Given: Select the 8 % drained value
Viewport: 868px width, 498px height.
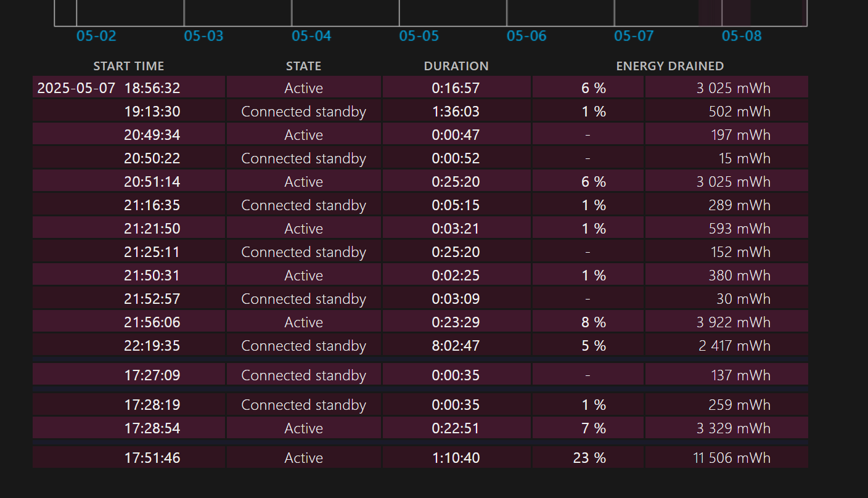Looking at the screenshot, I should click(593, 322).
